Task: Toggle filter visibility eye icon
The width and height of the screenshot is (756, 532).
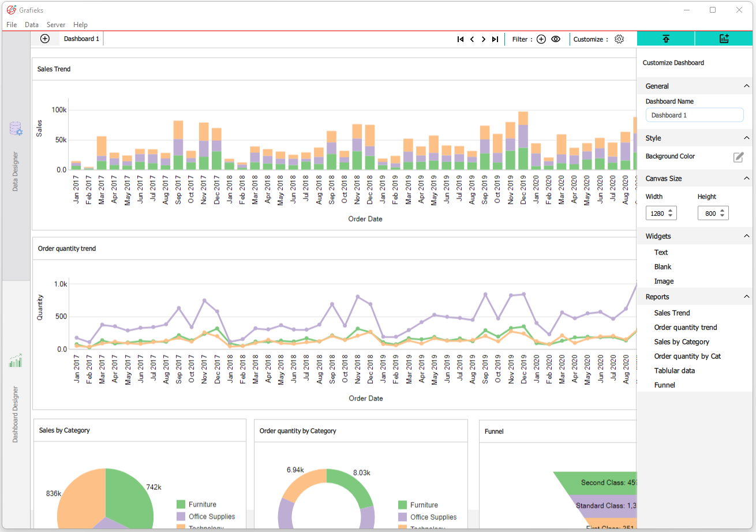Action: (556, 39)
